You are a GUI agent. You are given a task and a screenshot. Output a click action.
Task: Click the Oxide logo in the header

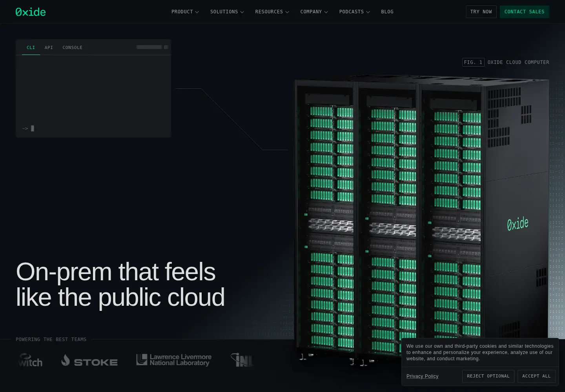(x=31, y=12)
